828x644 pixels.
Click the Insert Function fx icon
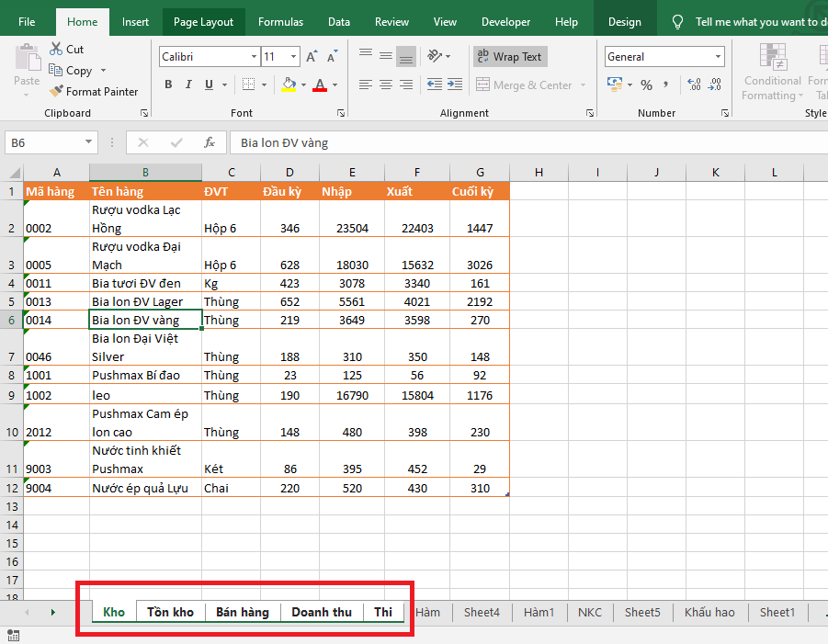click(210, 142)
